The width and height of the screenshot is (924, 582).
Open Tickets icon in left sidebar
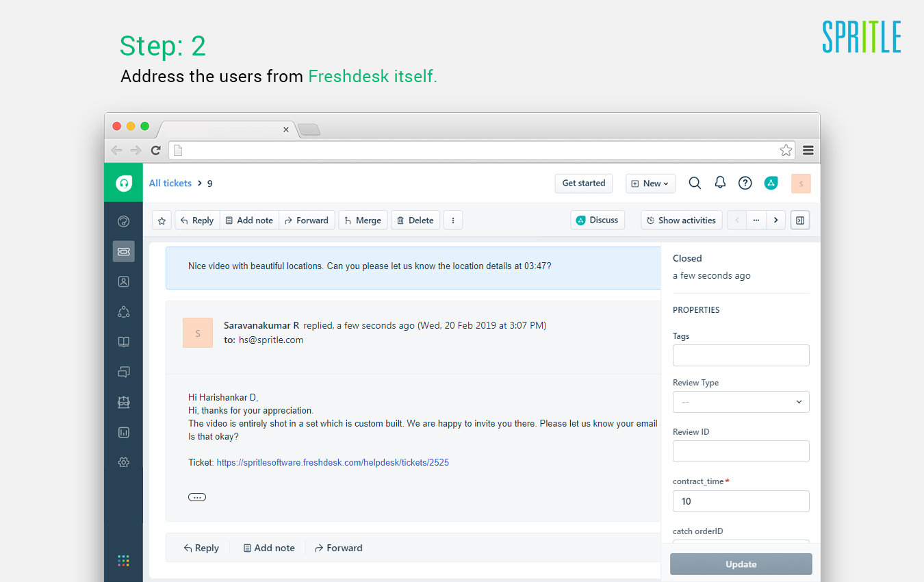124,251
